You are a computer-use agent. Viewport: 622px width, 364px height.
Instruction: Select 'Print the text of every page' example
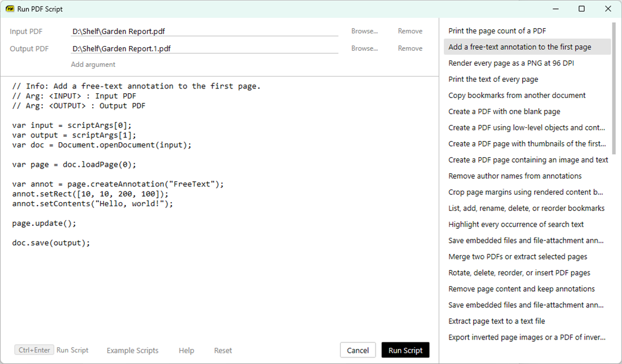pyautogui.click(x=527, y=79)
